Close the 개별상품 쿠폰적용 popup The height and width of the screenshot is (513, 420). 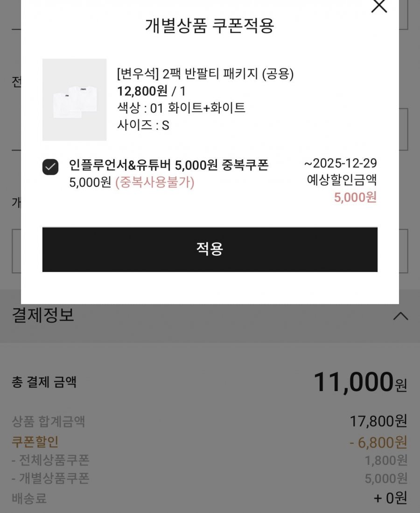[x=379, y=6]
